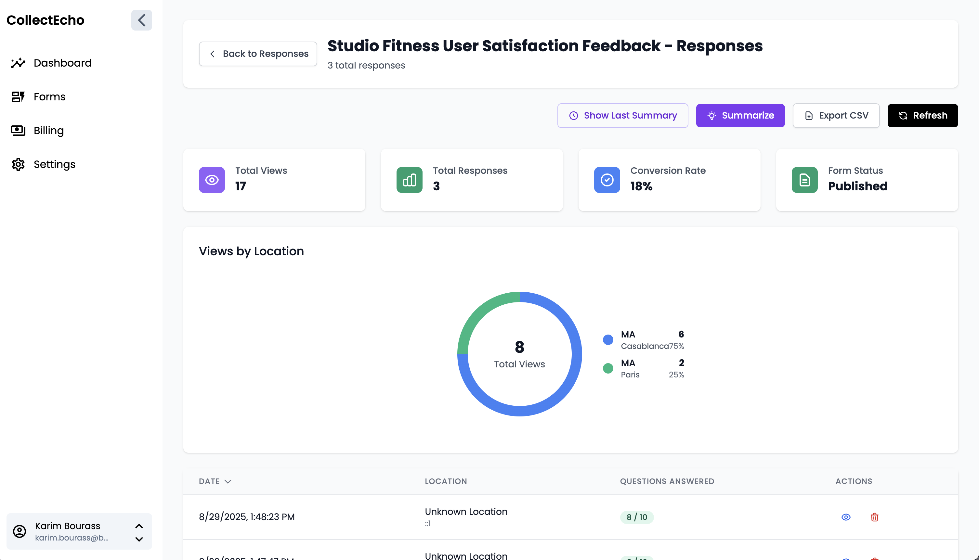Click Show Last Summary button
The height and width of the screenshot is (560, 979).
[623, 115]
